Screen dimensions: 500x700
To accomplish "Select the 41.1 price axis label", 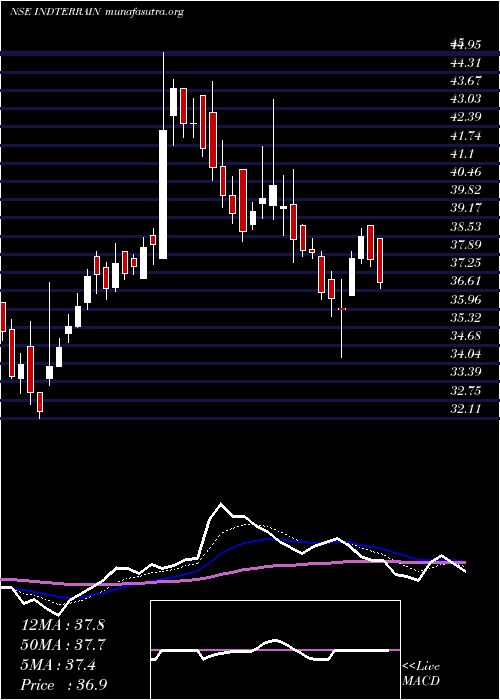I will (461, 154).
